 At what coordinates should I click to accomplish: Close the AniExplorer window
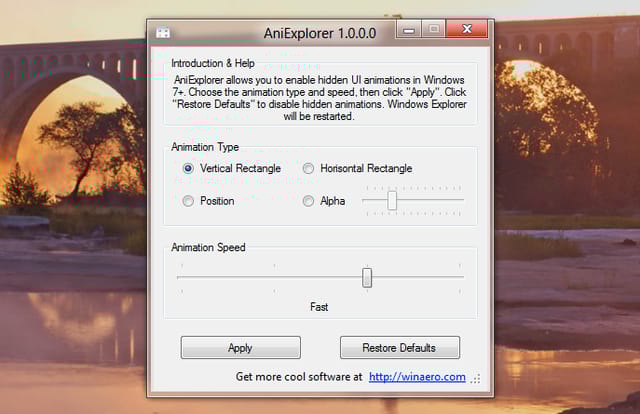467,29
